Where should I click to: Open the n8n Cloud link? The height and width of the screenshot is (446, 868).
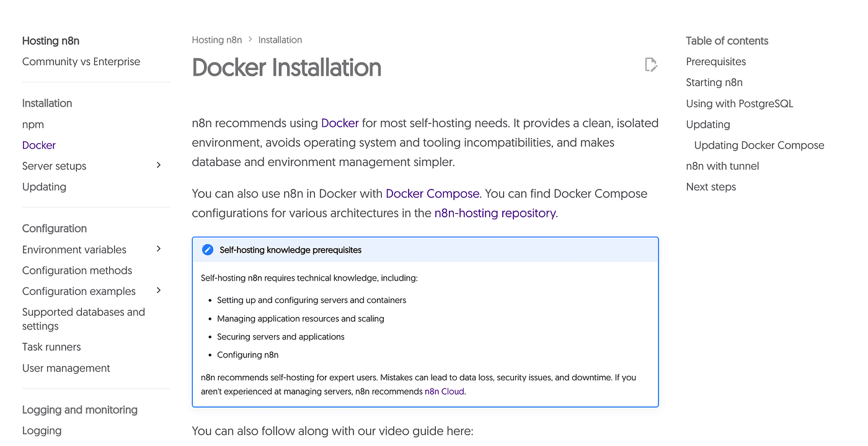pyautogui.click(x=444, y=391)
